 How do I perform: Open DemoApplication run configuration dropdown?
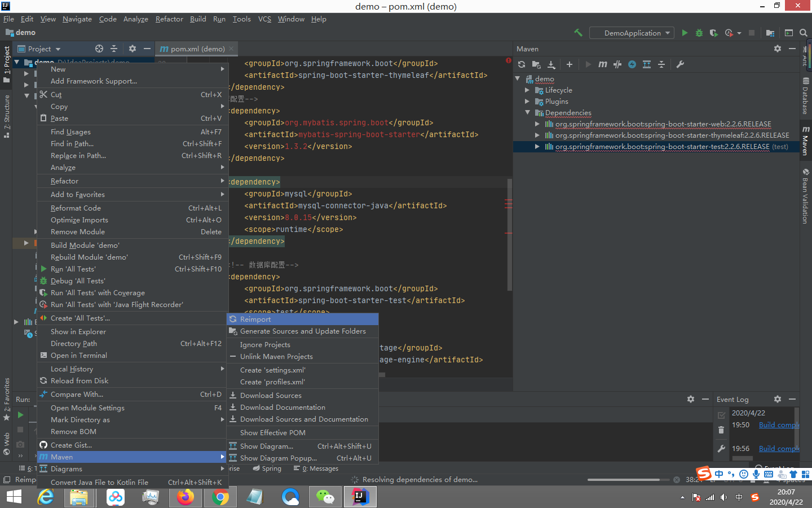click(x=632, y=33)
